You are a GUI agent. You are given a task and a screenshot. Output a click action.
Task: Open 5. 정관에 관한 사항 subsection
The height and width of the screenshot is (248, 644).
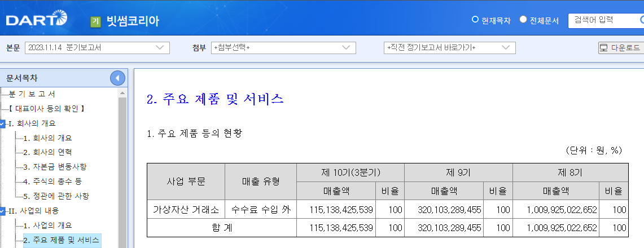click(56, 196)
